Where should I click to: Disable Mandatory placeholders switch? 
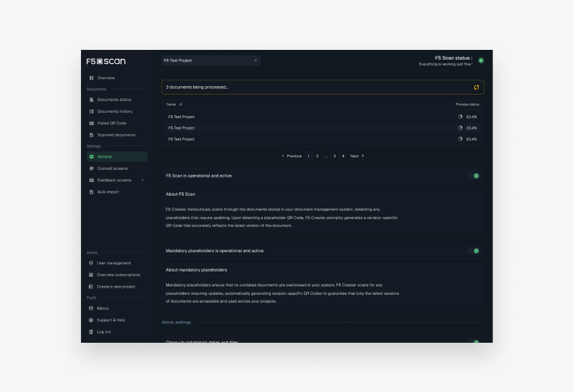coord(474,251)
